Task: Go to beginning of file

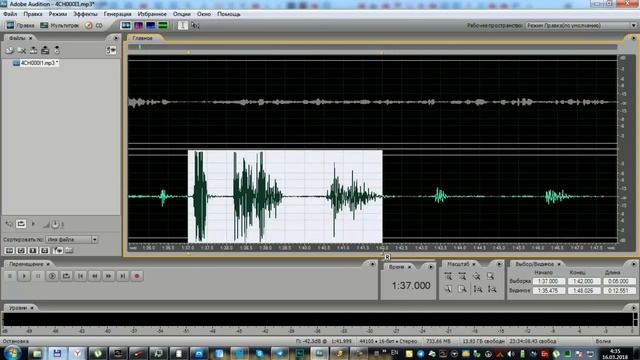Action: [x=80, y=276]
